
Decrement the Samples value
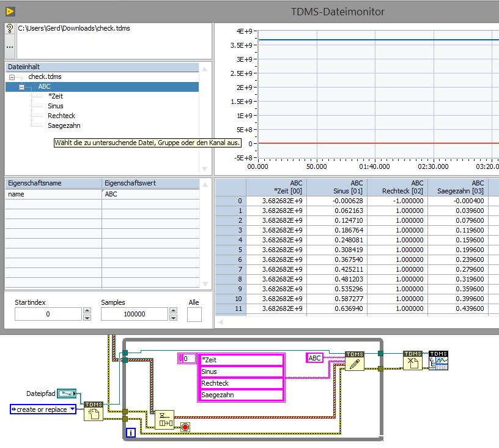click(x=172, y=318)
